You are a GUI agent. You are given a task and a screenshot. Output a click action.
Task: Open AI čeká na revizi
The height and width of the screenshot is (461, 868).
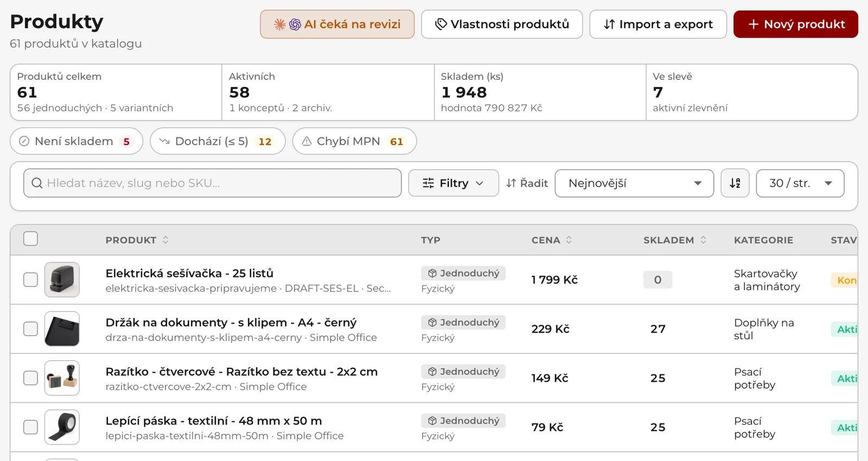337,24
